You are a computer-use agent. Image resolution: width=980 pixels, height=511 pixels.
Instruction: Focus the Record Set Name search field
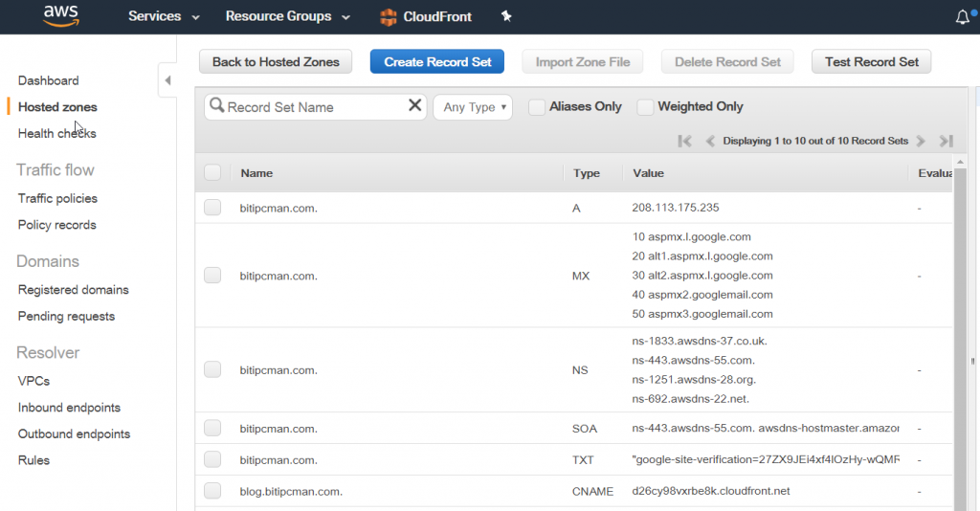click(315, 107)
